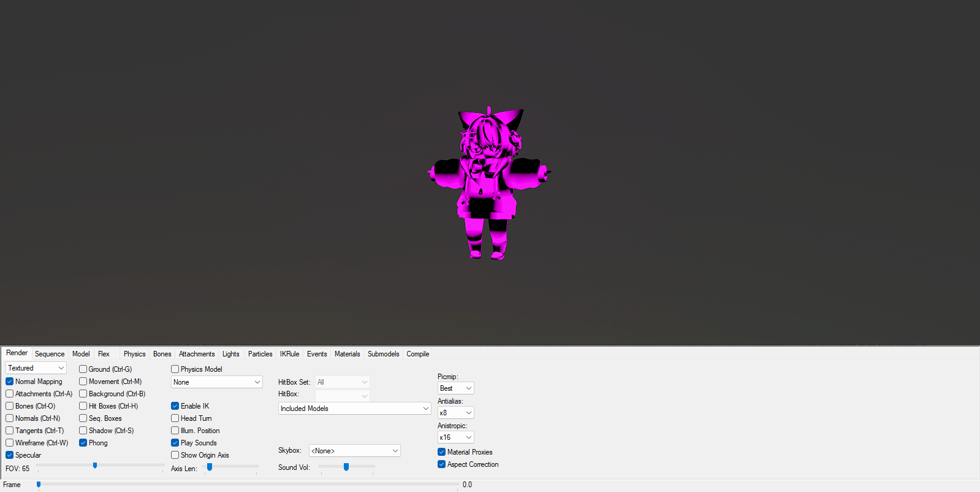Click the Axis Len slider handle
The image size is (980, 492).
click(x=210, y=467)
